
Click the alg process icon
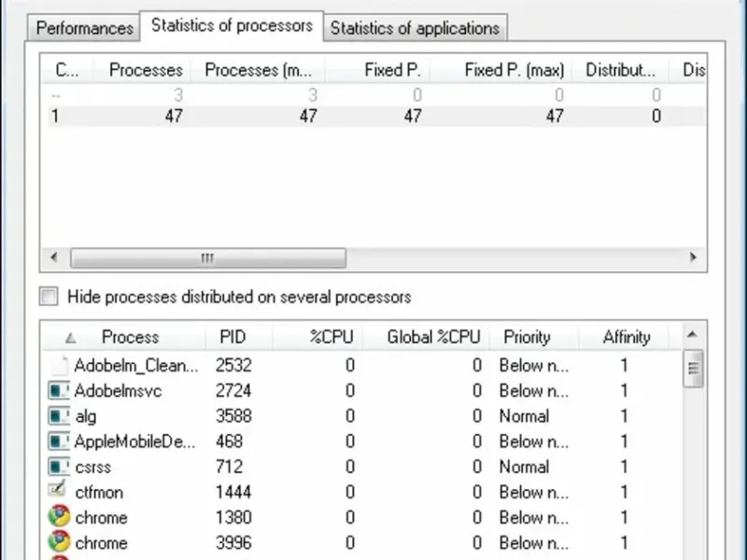click(59, 416)
